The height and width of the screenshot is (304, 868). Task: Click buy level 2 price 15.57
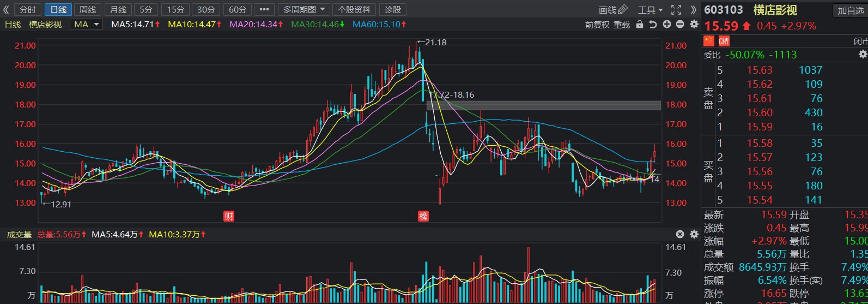coord(760,157)
